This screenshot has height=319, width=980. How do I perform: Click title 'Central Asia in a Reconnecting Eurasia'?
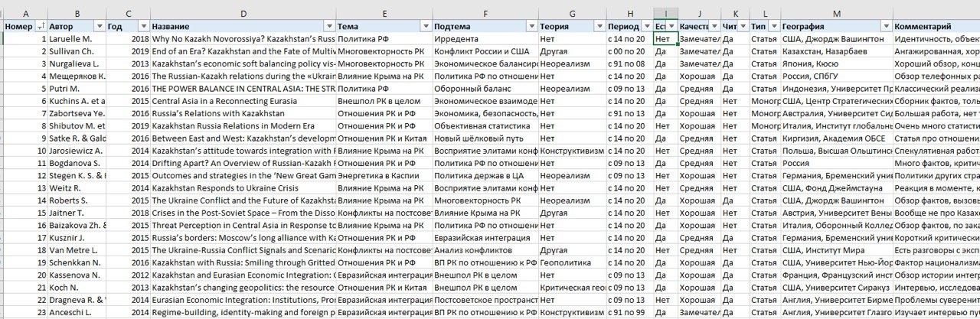coord(243,101)
